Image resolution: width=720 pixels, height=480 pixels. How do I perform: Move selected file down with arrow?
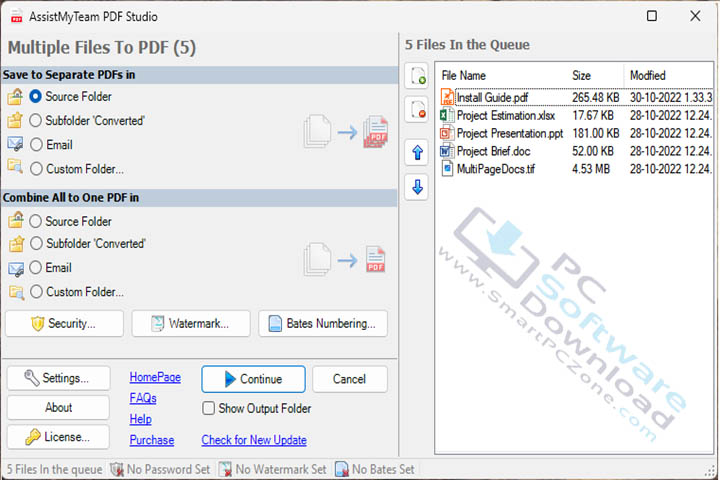(x=417, y=187)
